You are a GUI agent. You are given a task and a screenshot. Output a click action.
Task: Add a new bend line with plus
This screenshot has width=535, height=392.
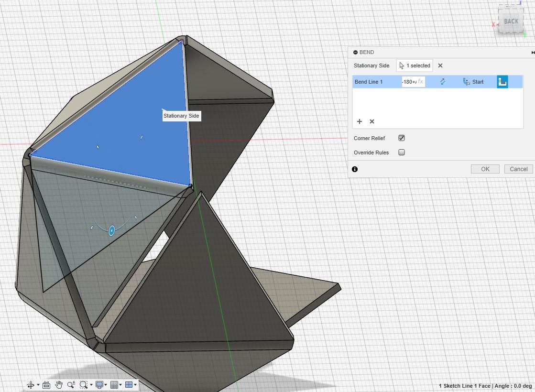coord(359,121)
